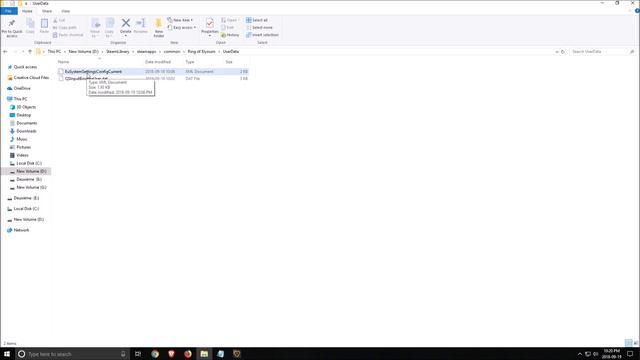Pin selection to Quick access
The image size is (640, 360).
click(12, 28)
